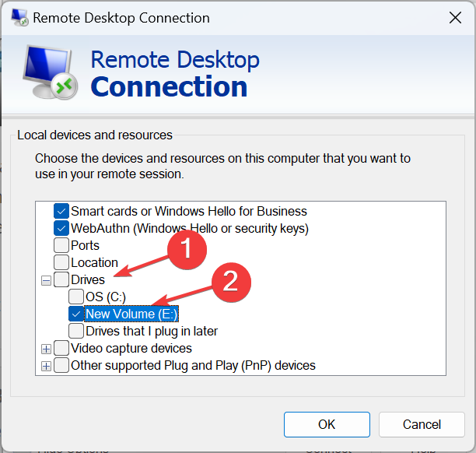Image resolution: width=476 pixels, height=453 pixels.
Task: Select the Other supported Plug and Play label
Action: [x=193, y=366]
